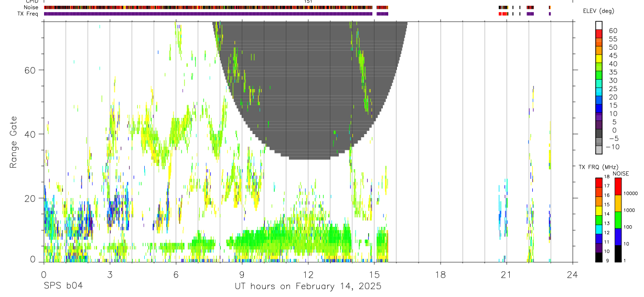This screenshot has height=297, width=644.
Task: Click the orange swatch in the NOISE color bar
Action: (618, 203)
